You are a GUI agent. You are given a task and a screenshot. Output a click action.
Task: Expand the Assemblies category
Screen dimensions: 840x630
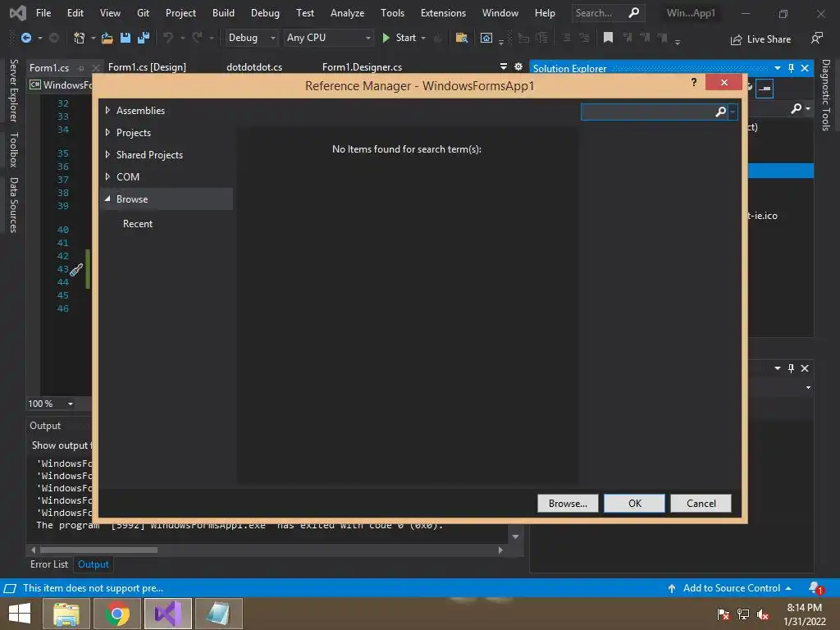(107, 111)
